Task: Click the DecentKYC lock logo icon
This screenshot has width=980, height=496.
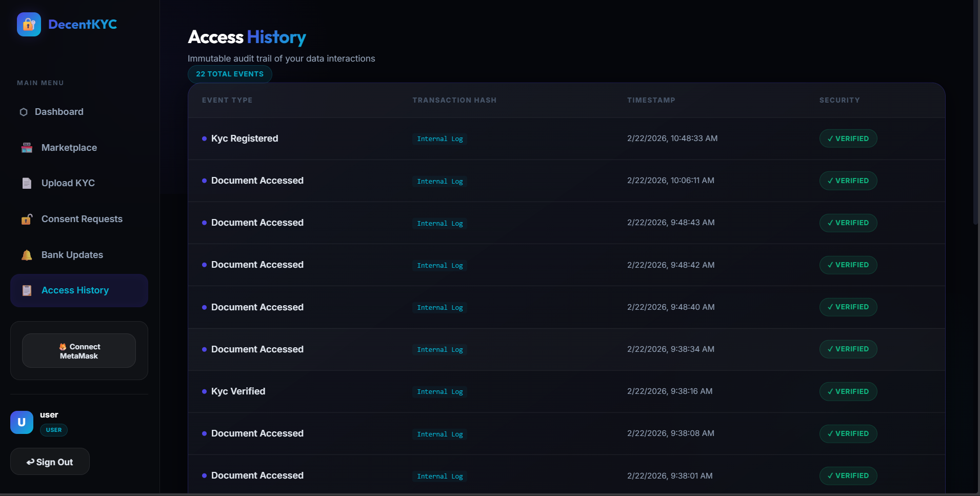Action: tap(29, 25)
